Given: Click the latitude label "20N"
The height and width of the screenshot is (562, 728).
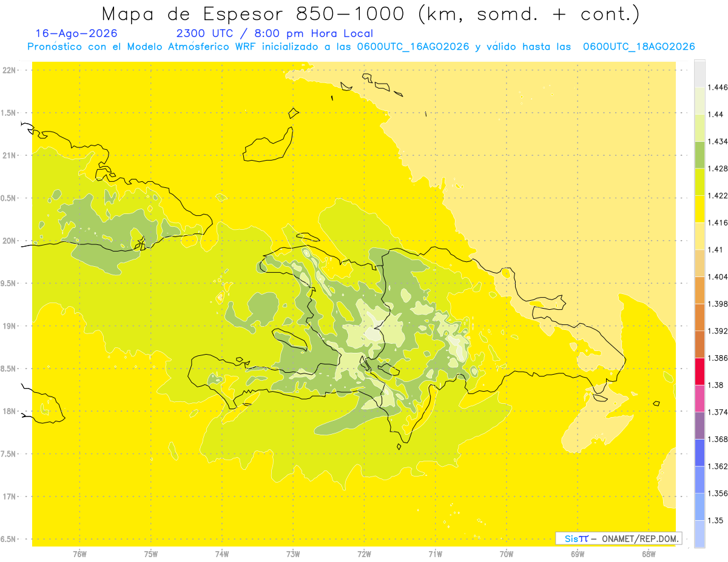Looking at the screenshot, I should 10,241.
